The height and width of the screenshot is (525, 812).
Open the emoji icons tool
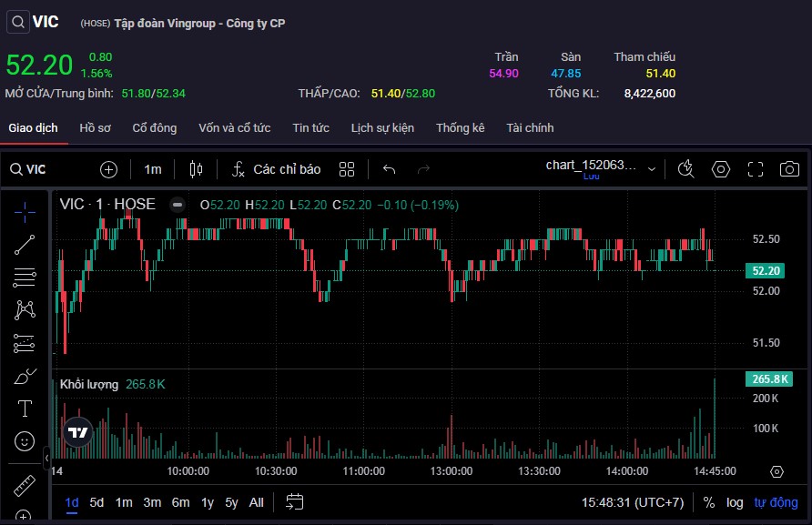tap(25, 441)
